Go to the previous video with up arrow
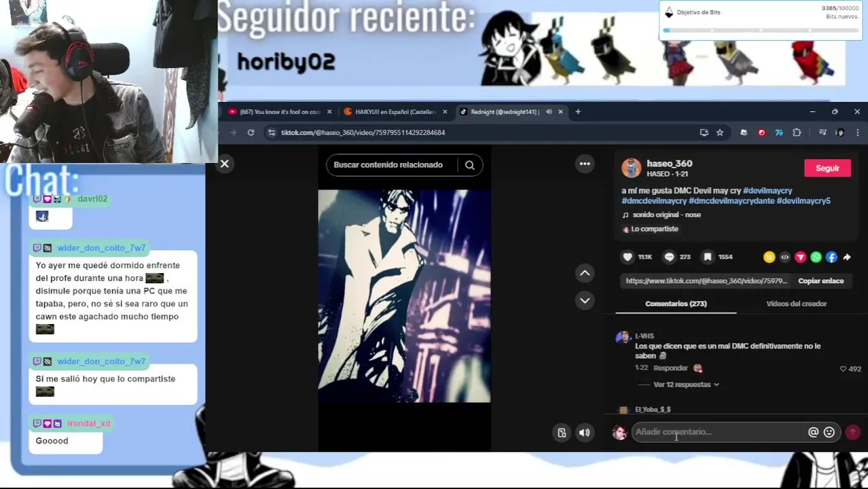Image resolution: width=868 pixels, height=489 pixels. coord(585,273)
